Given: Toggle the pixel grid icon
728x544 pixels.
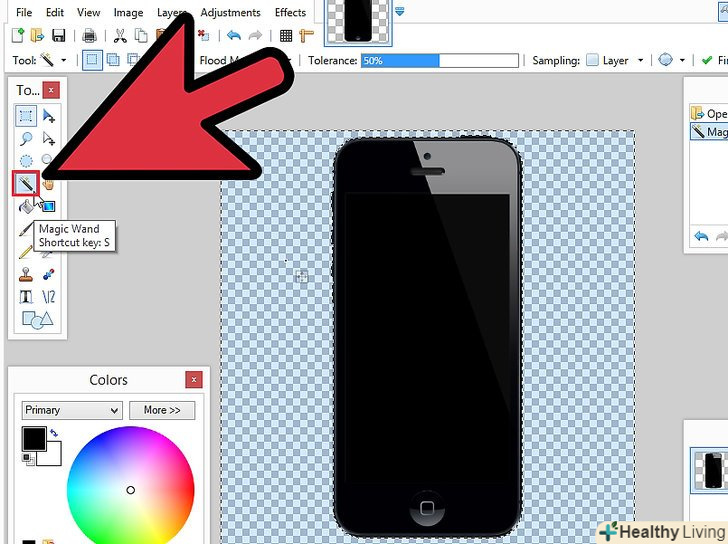Looking at the screenshot, I should click(x=286, y=35).
